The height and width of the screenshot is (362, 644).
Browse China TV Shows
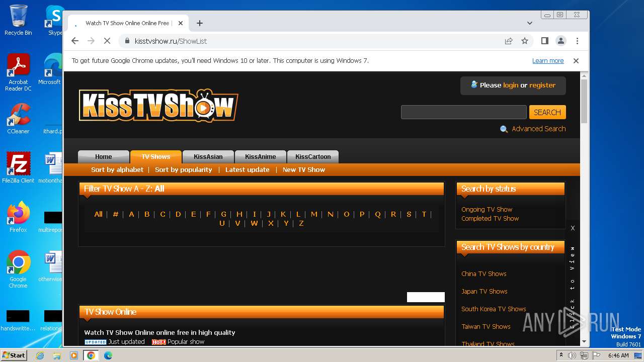point(484,274)
